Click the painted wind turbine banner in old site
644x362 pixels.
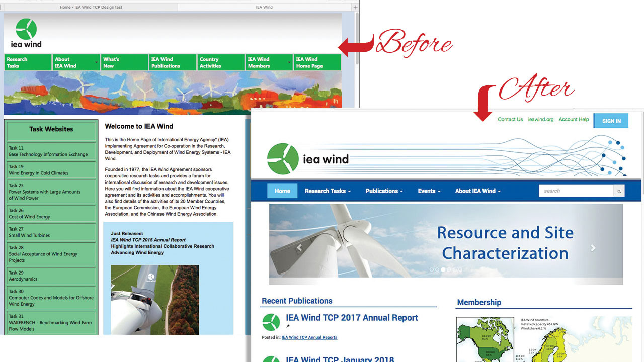173,93
